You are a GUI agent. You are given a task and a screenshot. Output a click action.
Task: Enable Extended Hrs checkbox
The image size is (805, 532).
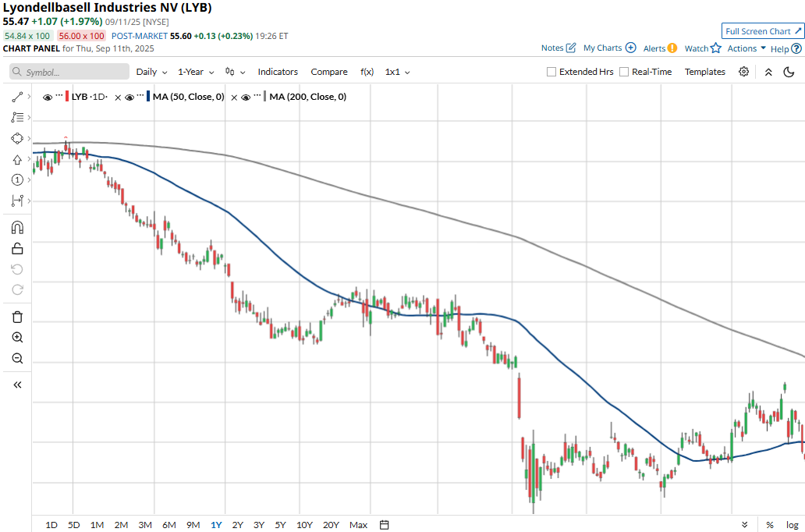point(551,72)
